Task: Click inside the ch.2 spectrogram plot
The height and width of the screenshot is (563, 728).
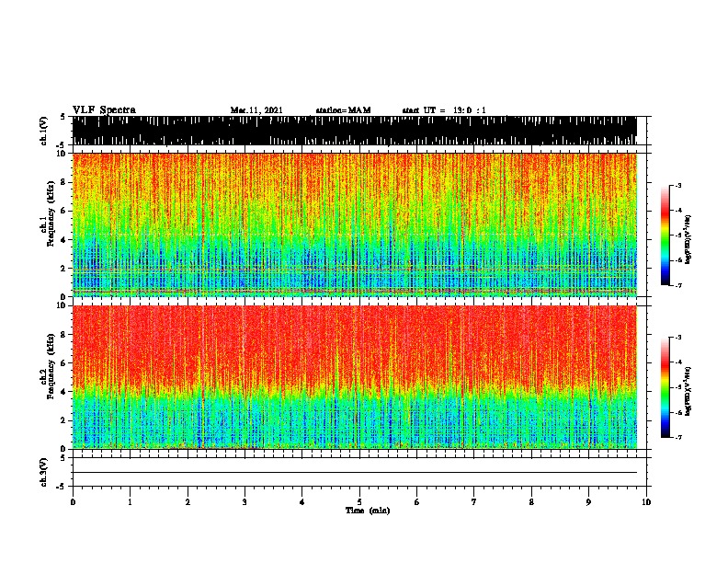Action: (x=355, y=377)
